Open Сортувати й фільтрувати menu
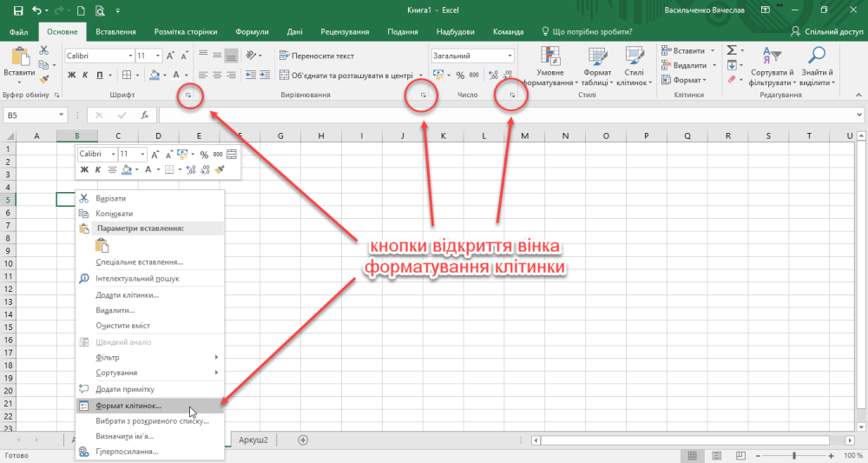This screenshot has width=868, height=463. [x=772, y=67]
